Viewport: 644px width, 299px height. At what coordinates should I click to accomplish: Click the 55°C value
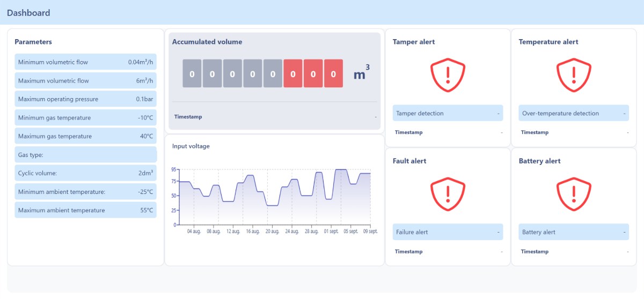147,210
